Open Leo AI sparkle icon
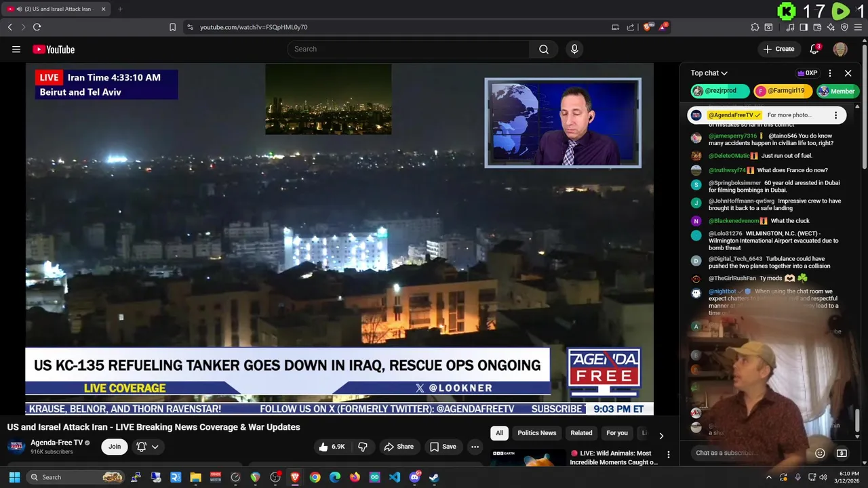 coord(831,27)
